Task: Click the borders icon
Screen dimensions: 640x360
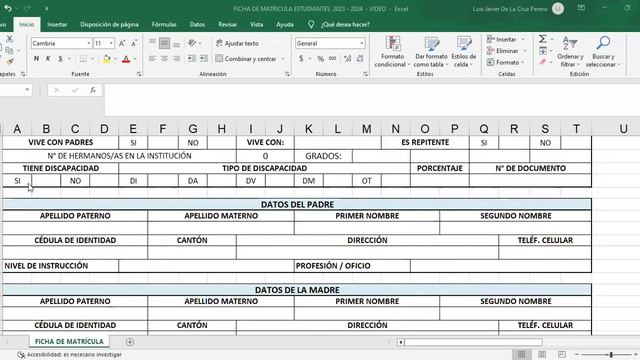Action: click(x=83, y=59)
